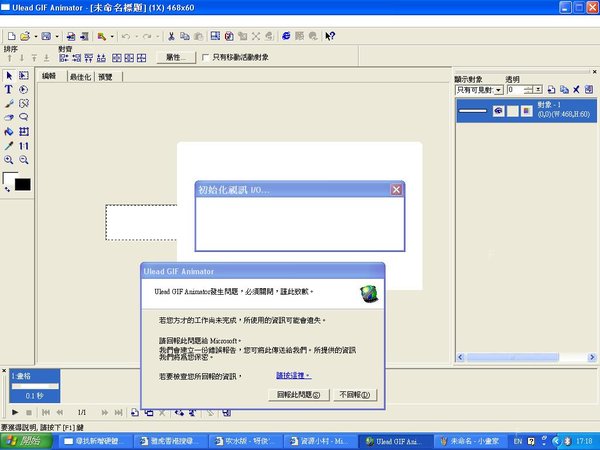The height and width of the screenshot is (450, 600).
Task: Choose the Magic Wand selection tool
Action: 24,103
